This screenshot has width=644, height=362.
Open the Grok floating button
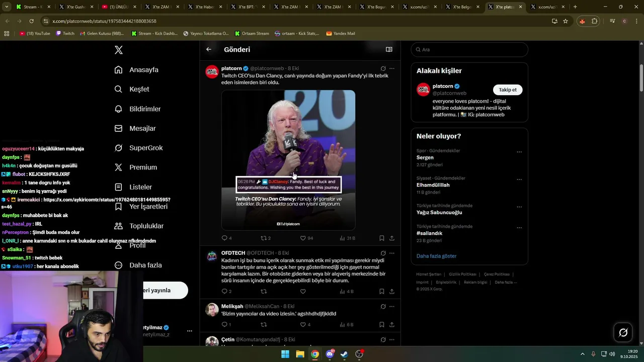623,332
